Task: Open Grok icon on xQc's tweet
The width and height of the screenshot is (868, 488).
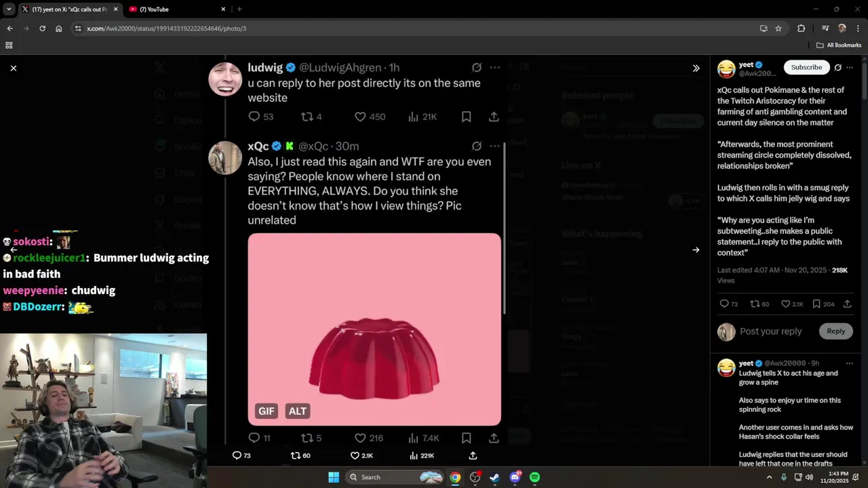Action: 477,146
